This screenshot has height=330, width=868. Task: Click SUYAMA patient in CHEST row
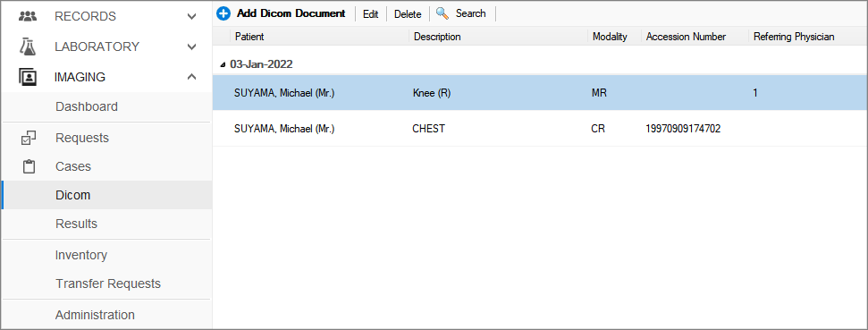click(284, 129)
